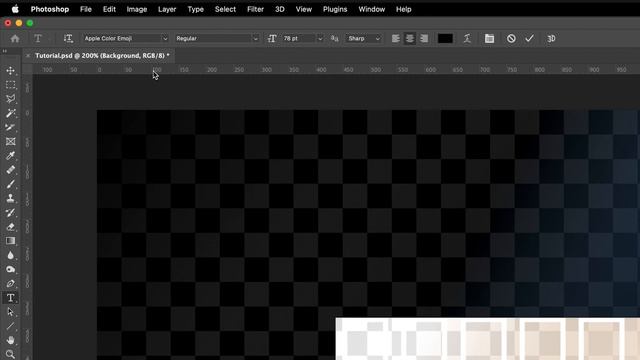Select the Crop tool
Viewport: 640px width, 360px height.
11,127
